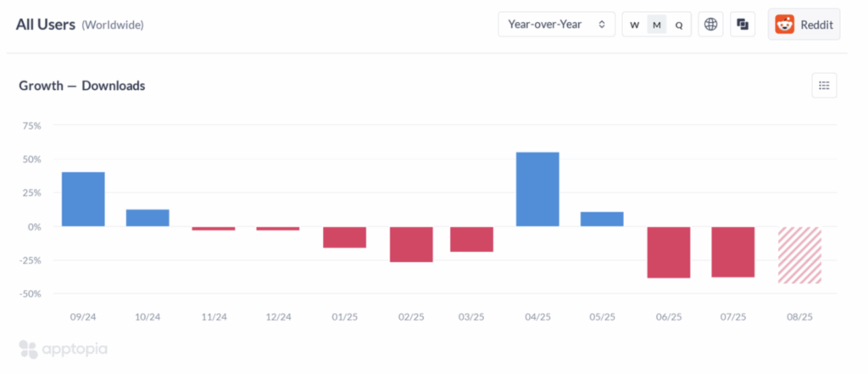
Task: Click the Reddit app logo icon
Action: pos(785,25)
